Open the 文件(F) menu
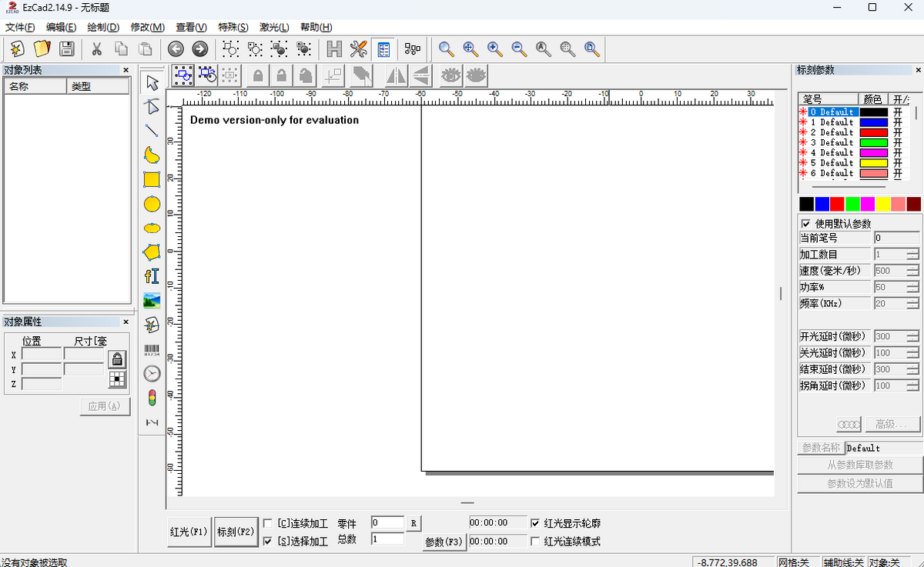The height and width of the screenshot is (567, 924). [x=20, y=27]
